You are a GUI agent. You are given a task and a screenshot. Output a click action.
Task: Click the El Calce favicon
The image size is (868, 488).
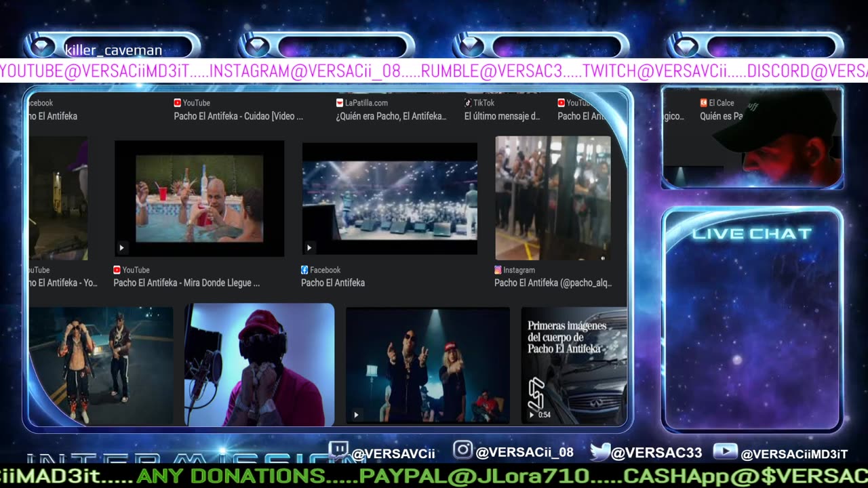click(704, 103)
